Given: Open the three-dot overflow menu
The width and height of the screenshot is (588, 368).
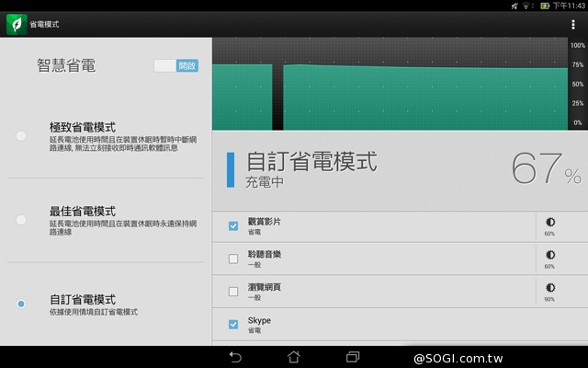Looking at the screenshot, I should click(573, 25).
